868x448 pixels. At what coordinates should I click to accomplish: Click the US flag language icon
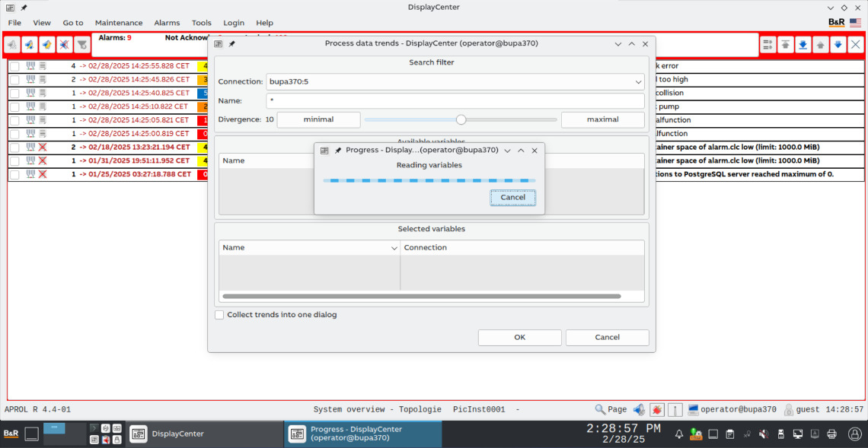(x=855, y=23)
